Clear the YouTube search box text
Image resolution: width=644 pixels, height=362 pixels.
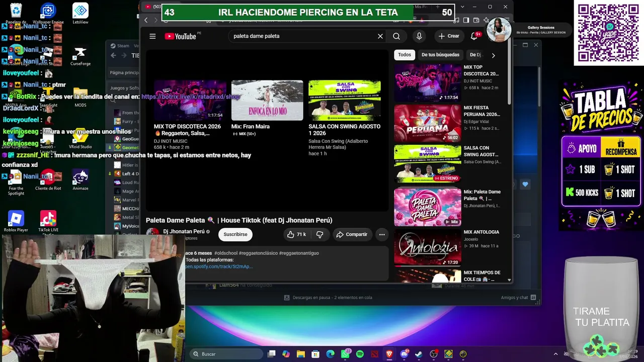380,36
